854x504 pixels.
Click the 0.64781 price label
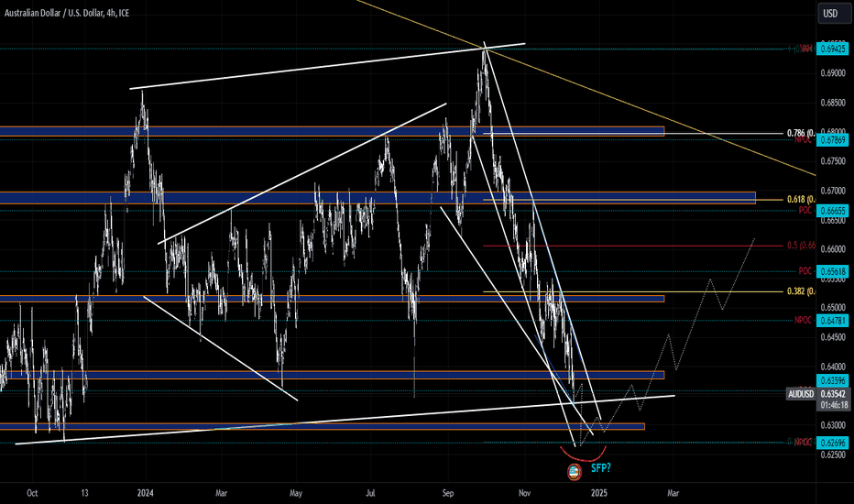833,321
